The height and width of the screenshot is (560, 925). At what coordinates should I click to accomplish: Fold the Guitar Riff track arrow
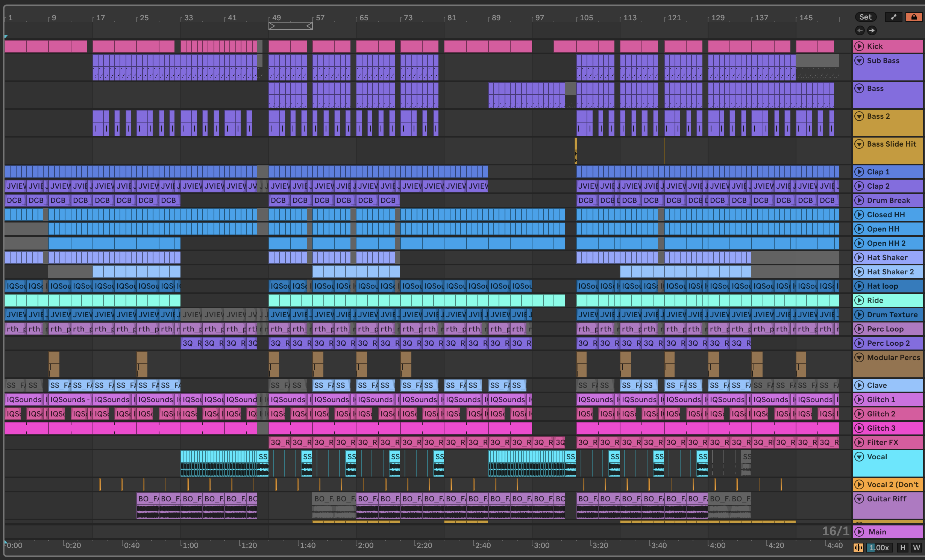859,499
